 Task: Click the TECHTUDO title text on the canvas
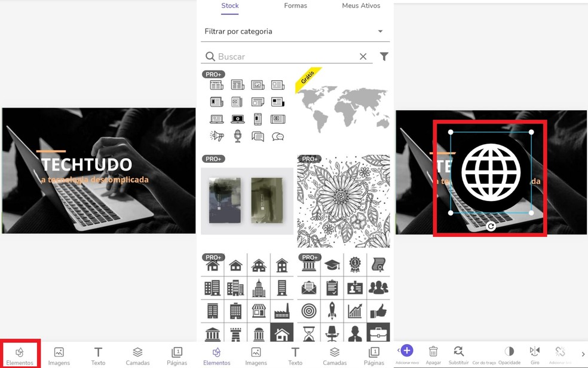pyautogui.click(x=86, y=165)
